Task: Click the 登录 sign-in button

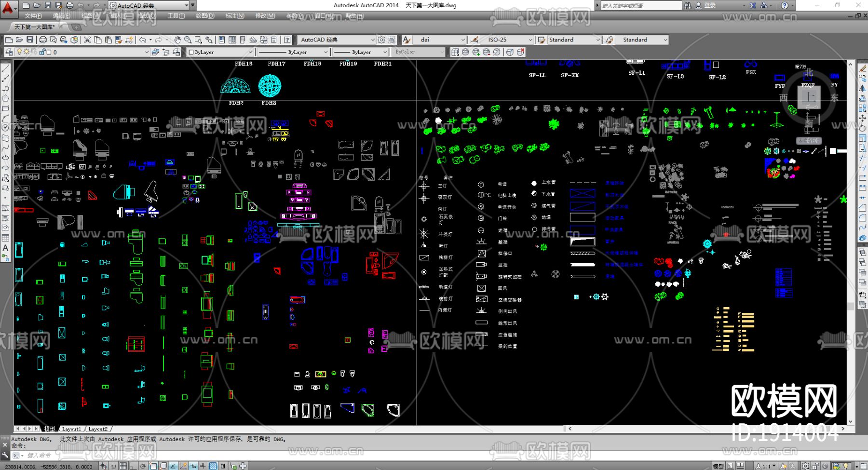Action: point(709,5)
